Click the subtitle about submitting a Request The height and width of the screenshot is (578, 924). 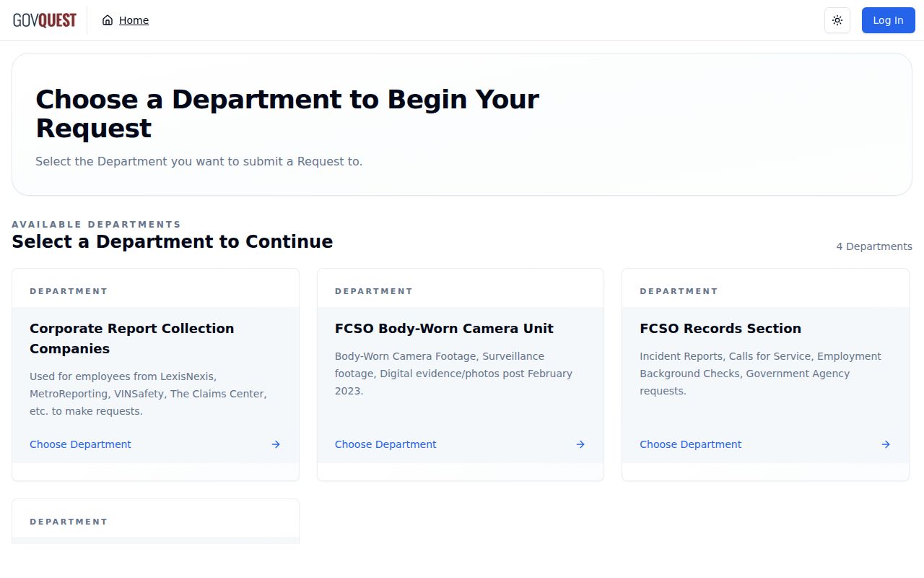(199, 161)
